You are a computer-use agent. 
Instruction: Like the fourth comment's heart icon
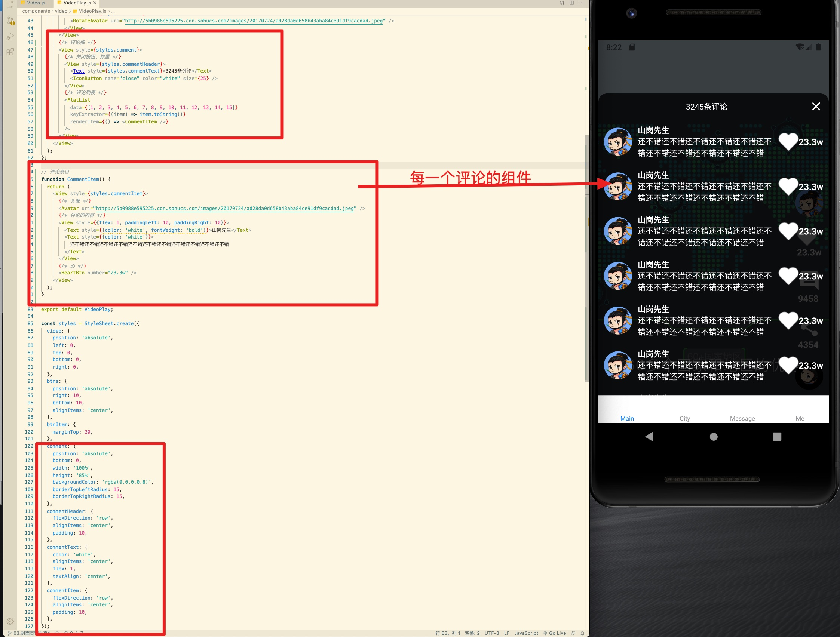(x=788, y=276)
